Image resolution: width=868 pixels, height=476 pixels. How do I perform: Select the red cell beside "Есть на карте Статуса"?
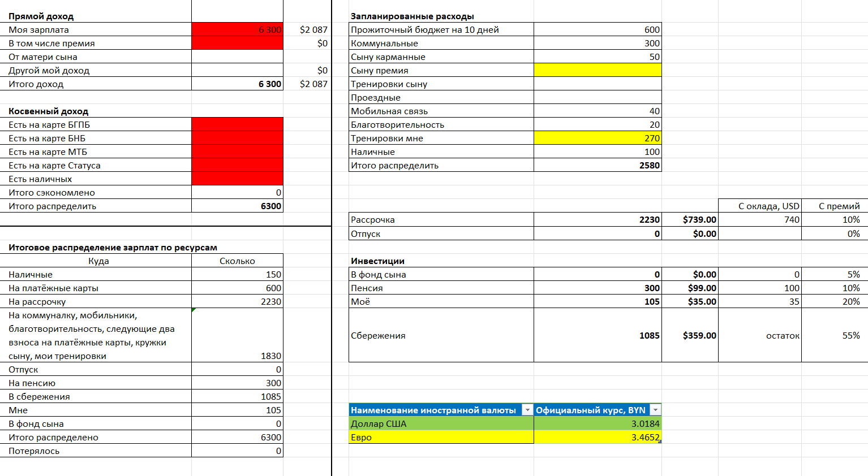(237, 165)
